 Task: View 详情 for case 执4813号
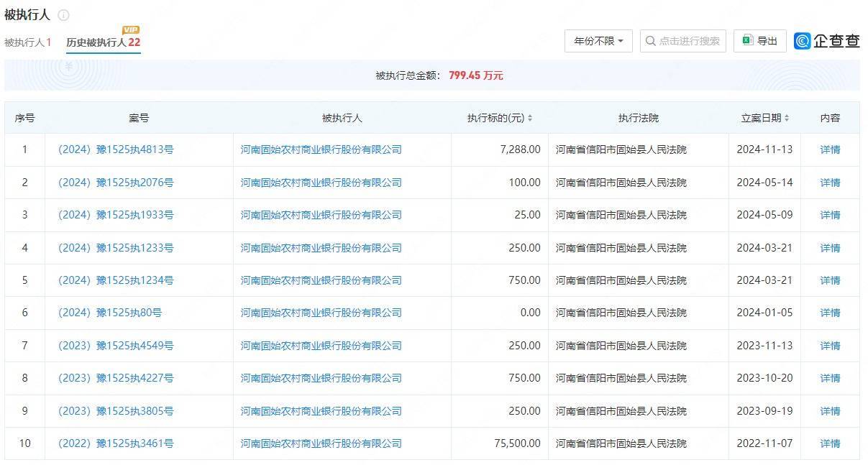[830, 149]
